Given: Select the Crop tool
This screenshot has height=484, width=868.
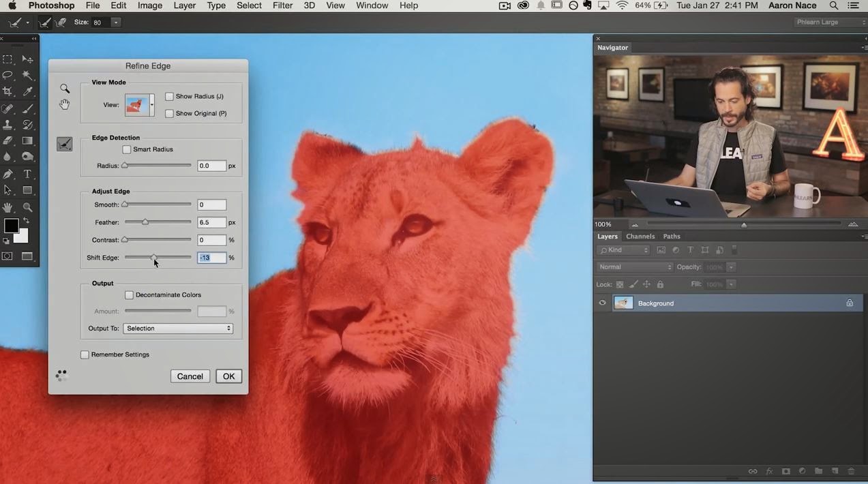Looking at the screenshot, I should point(8,91).
